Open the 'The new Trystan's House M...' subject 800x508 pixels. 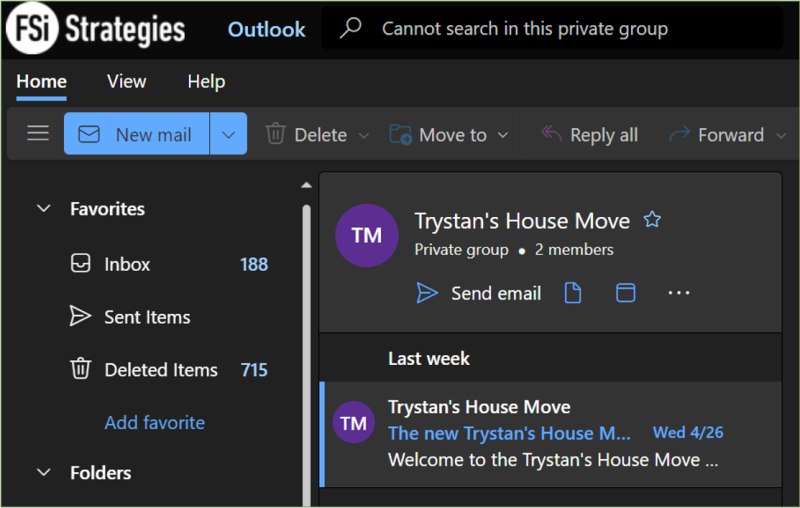pyautogui.click(x=509, y=433)
